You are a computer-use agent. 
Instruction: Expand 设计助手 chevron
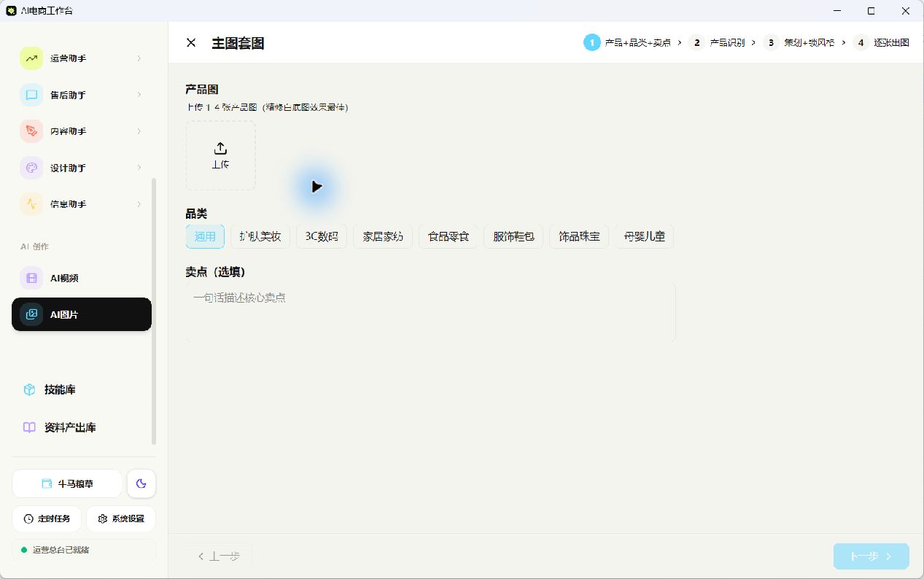tap(139, 168)
